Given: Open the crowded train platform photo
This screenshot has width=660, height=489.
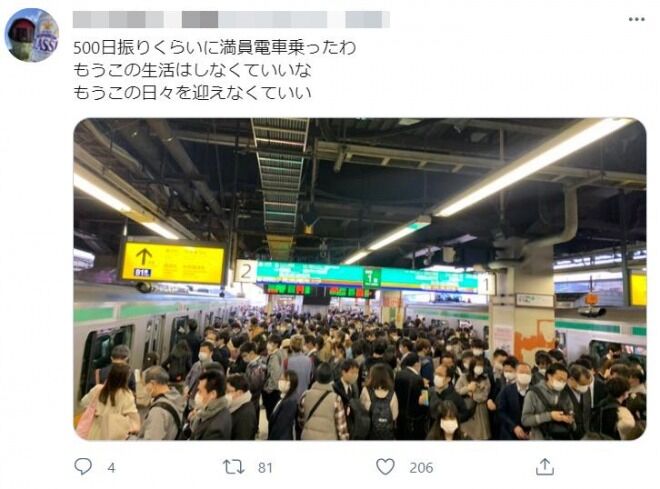Looking at the screenshot, I should click(360, 279).
